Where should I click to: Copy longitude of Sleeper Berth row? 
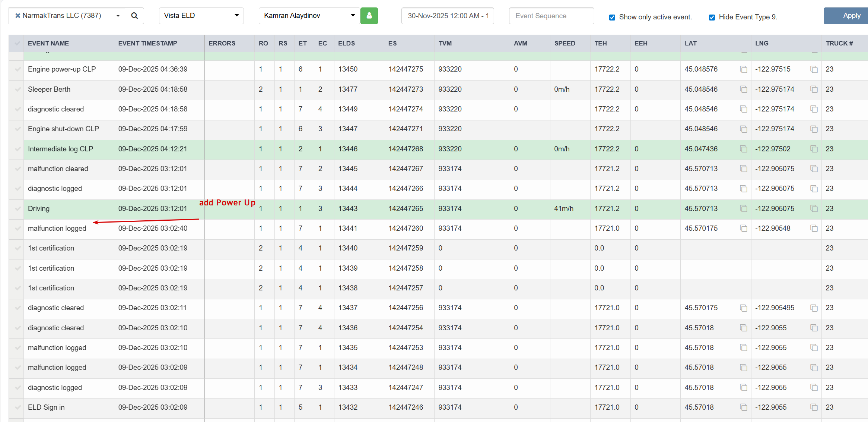(x=814, y=89)
